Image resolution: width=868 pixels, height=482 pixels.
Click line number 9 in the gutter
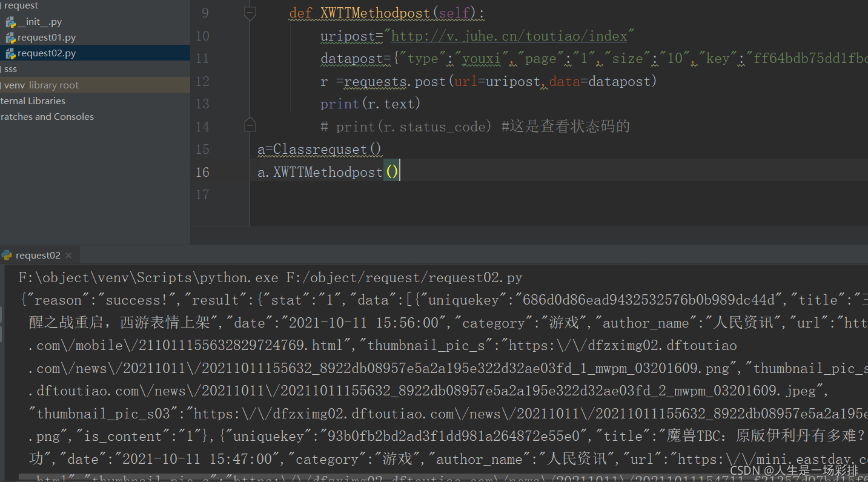(x=205, y=13)
